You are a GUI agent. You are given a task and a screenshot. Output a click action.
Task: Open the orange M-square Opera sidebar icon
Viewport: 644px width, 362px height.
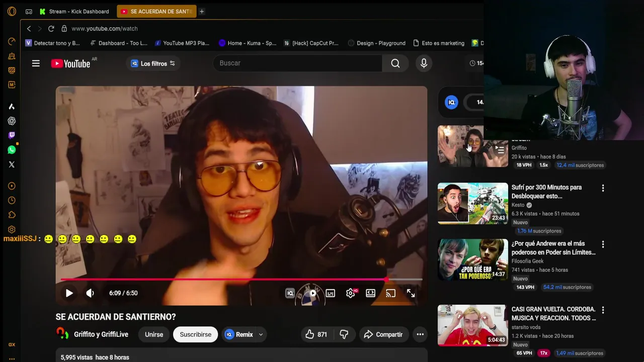click(12, 84)
